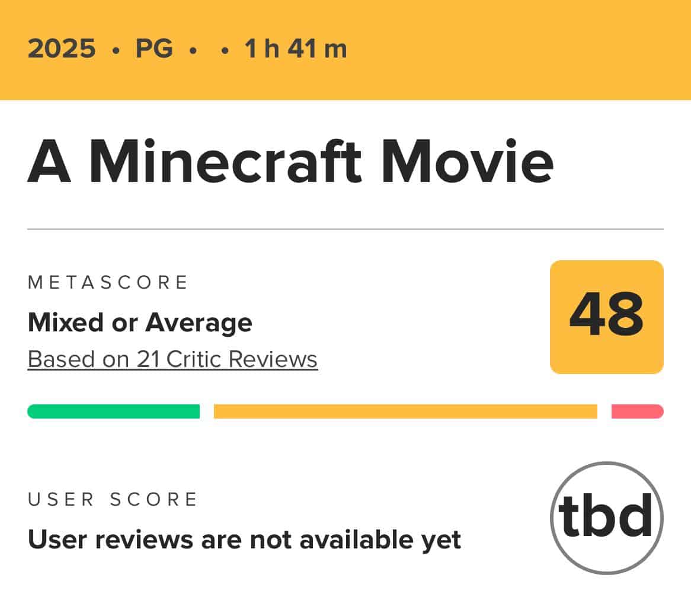Click the bullet dot right after 2025
This screenshot has width=691, height=616.
coord(116,51)
